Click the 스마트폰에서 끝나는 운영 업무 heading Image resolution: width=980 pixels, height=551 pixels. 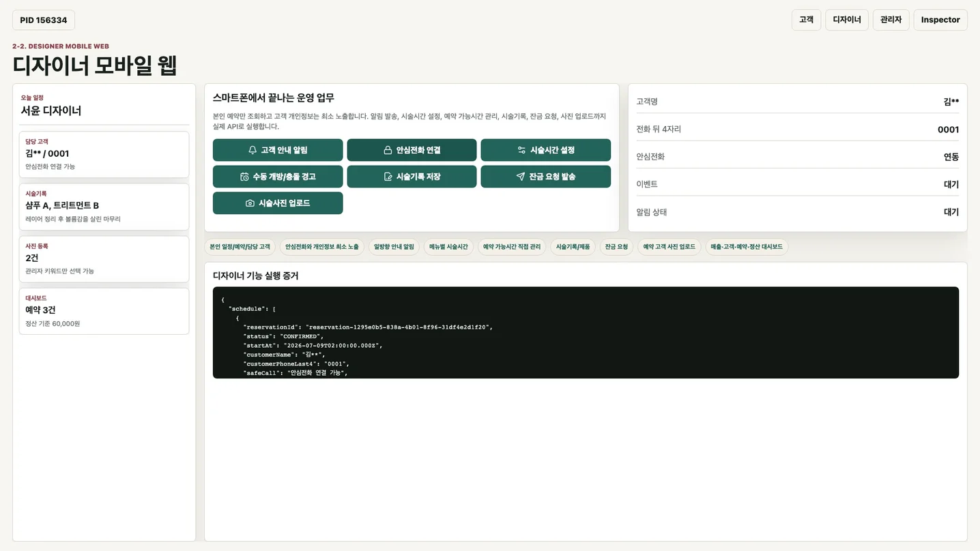pyautogui.click(x=273, y=98)
